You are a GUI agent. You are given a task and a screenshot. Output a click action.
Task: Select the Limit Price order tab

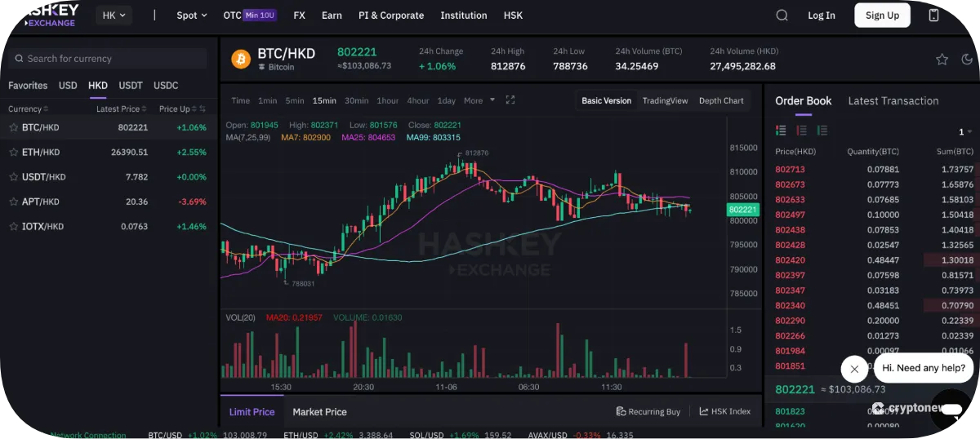click(252, 412)
